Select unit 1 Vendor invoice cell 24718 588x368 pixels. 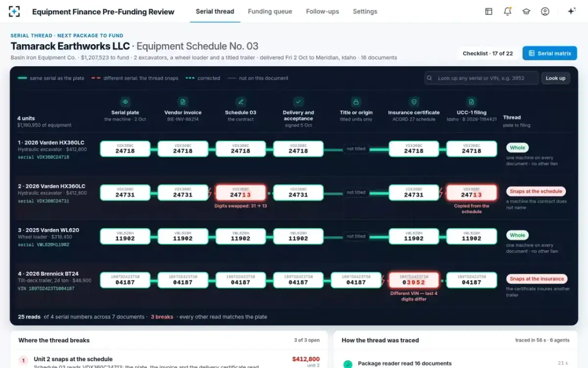[183, 149]
